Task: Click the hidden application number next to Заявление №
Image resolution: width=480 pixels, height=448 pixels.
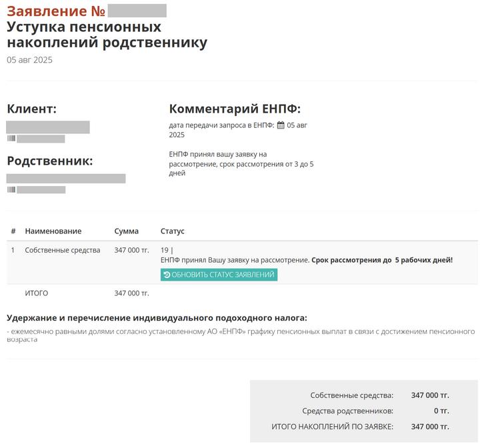Action: click(137, 11)
